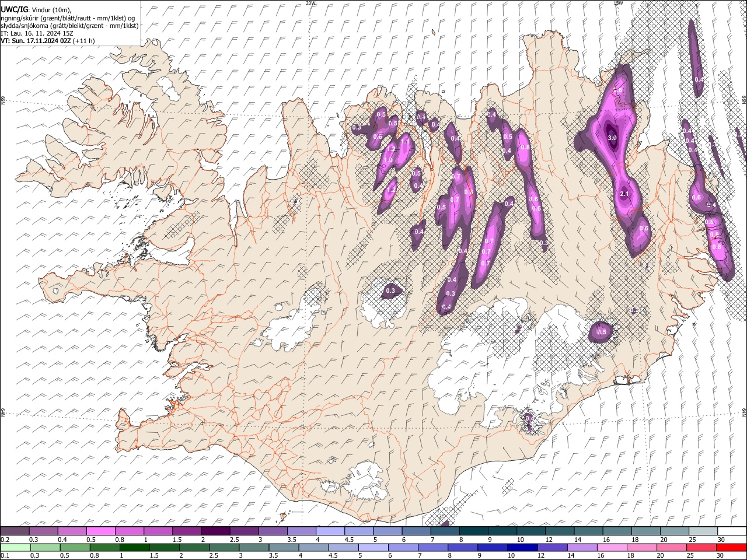The height and width of the screenshot is (560, 747).
Task: Click the '3.0' precipitation value on the map
Action: [x=612, y=138]
